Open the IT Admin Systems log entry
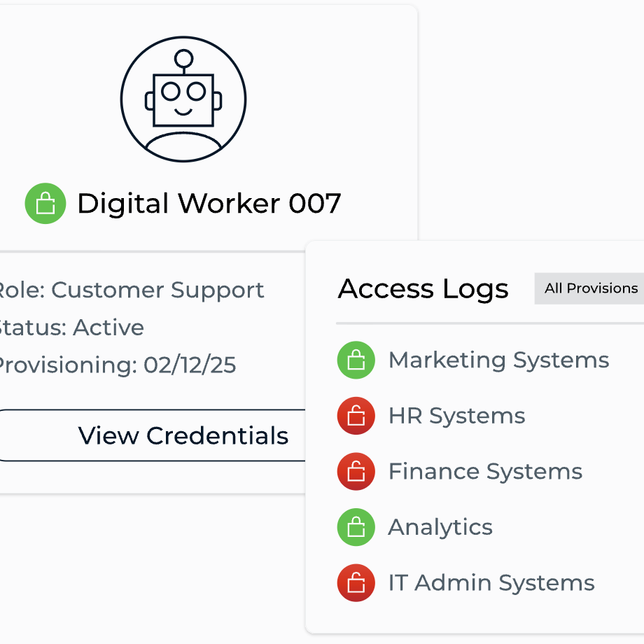 point(491,582)
